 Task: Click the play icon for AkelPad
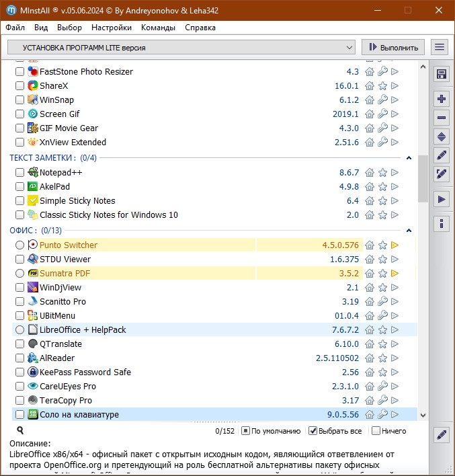(x=395, y=187)
